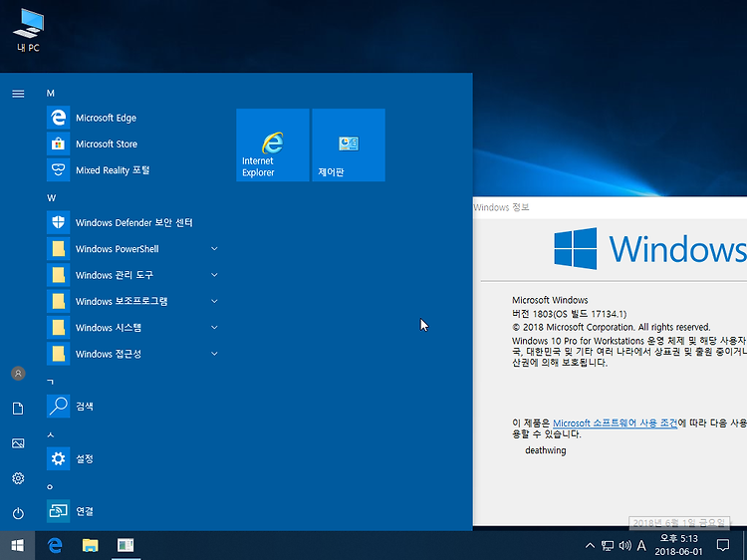This screenshot has height=560, width=747.
Task: Open the Action Center notification icon
Action: (723, 545)
